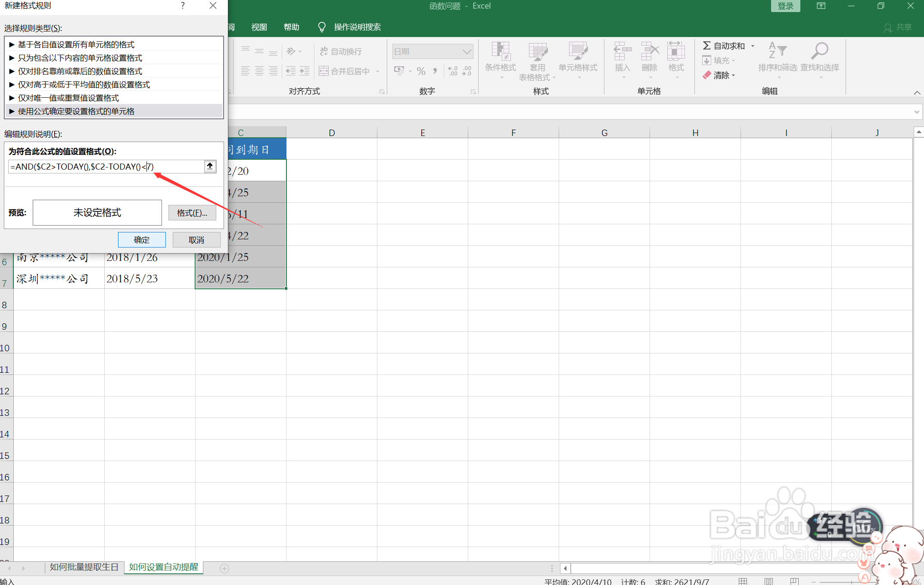Expand the Clear dropdown
Viewport: 924px width, 585px height.
tap(733, 75)
